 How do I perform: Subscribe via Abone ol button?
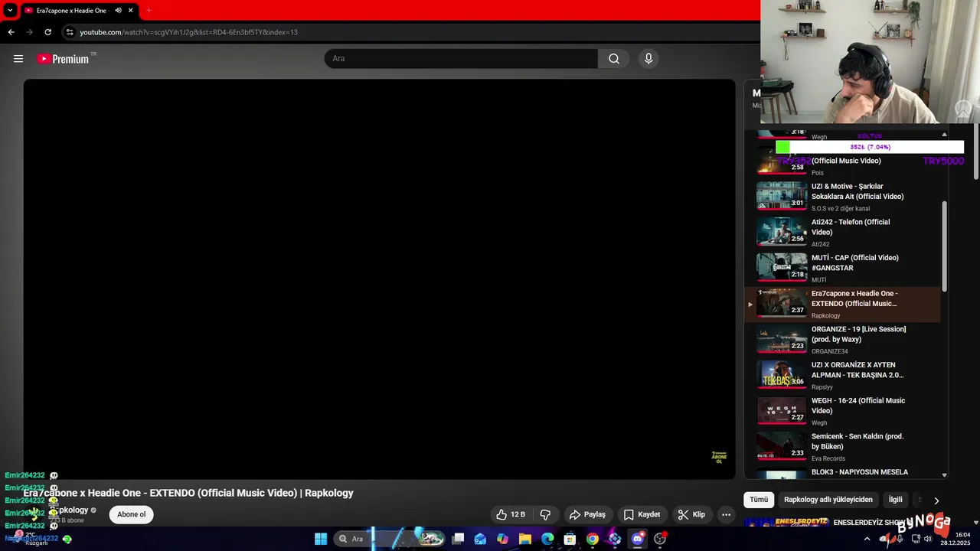pyautogui.click(x=131, y=514)
